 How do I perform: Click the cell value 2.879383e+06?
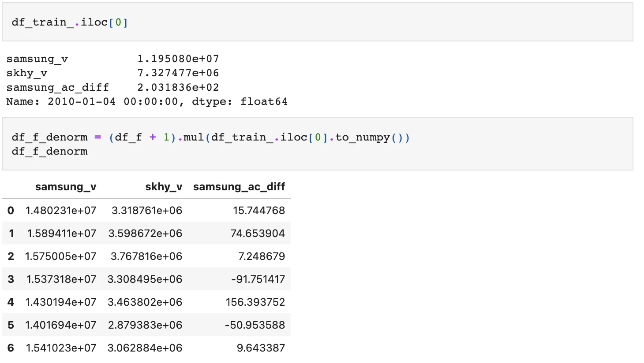tap(145, 325)
